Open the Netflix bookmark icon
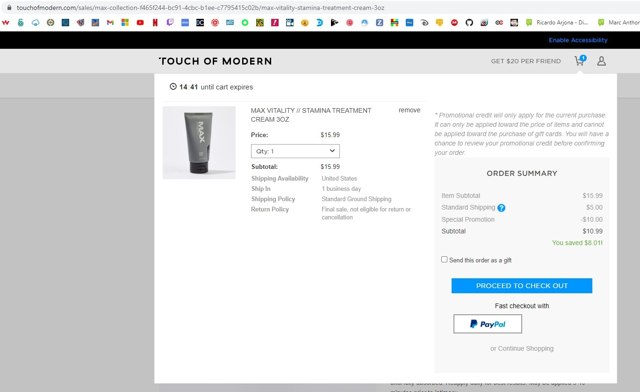This screenshot has width=640, height=392. [x=155, y=22]
